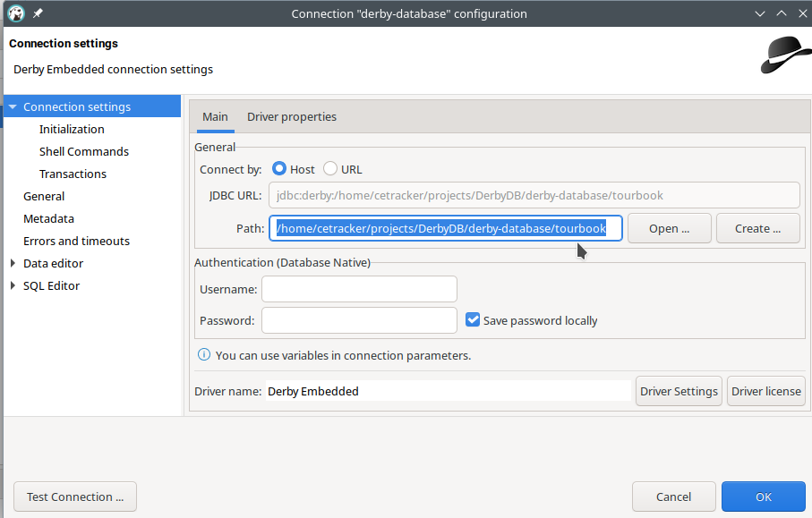Image resolution: width=812 pixels, height=518 pixels.
Task: Uncheck Save password locally checkbox
Action: pos(473,319)
